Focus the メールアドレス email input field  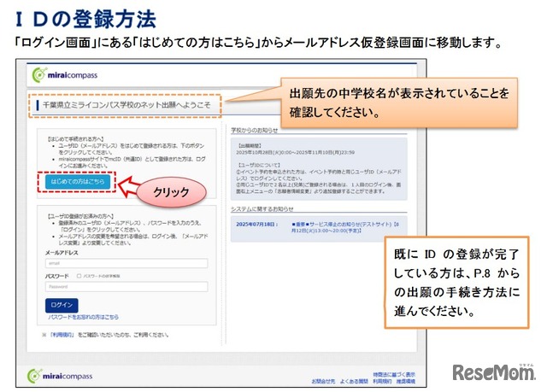pos(127,263)
